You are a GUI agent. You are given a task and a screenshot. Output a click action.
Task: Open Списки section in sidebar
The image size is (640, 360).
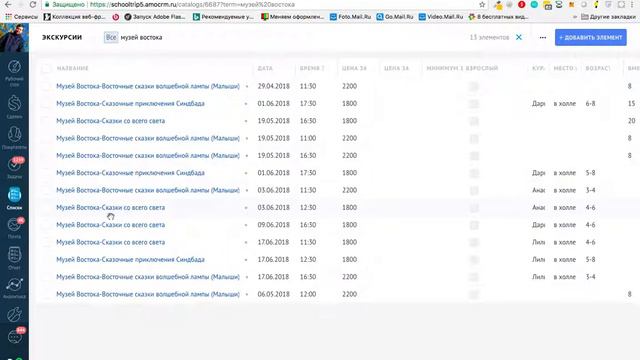click(x=14, y=198)
